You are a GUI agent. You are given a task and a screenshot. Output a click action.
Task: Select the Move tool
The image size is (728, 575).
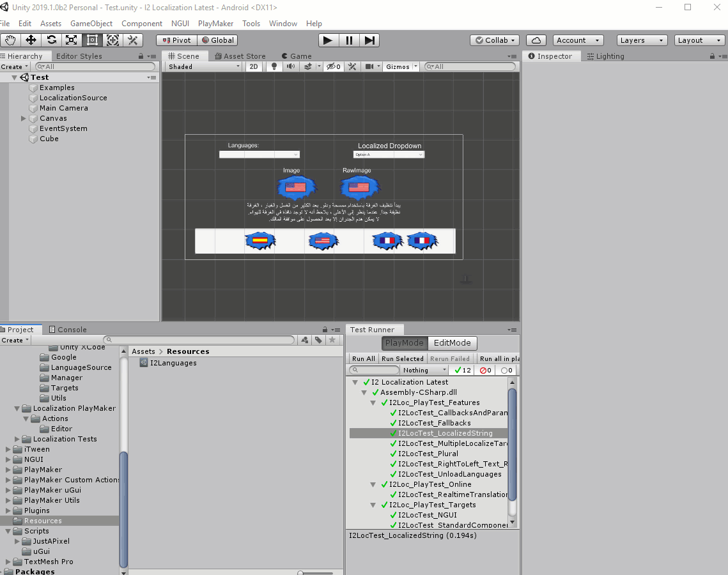point(31,40)
